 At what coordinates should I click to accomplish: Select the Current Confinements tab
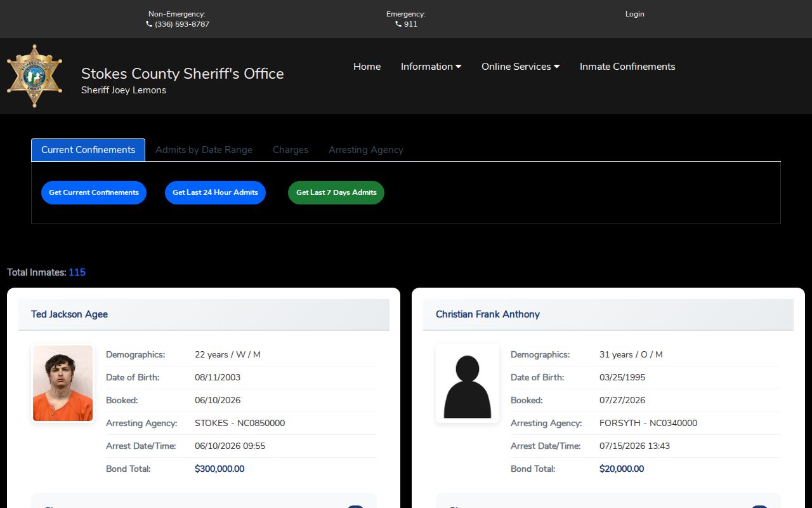pos(88,150)
